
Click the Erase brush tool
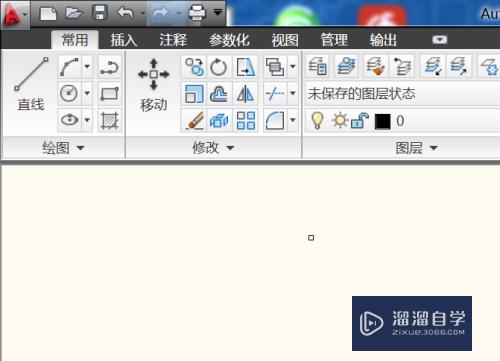coord(194,120)
